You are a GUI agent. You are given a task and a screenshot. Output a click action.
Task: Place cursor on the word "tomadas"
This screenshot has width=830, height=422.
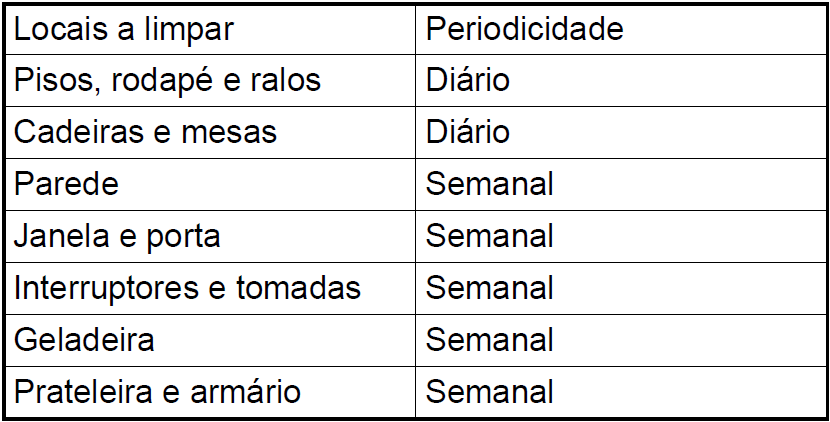298,288
